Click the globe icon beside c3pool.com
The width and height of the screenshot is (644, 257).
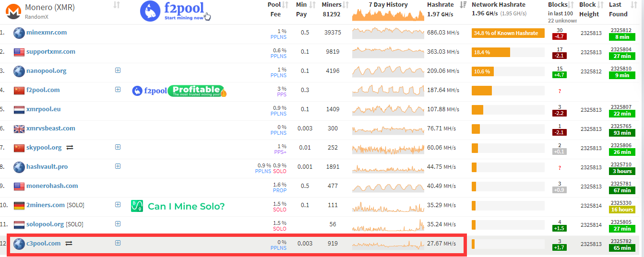point(19,244)
